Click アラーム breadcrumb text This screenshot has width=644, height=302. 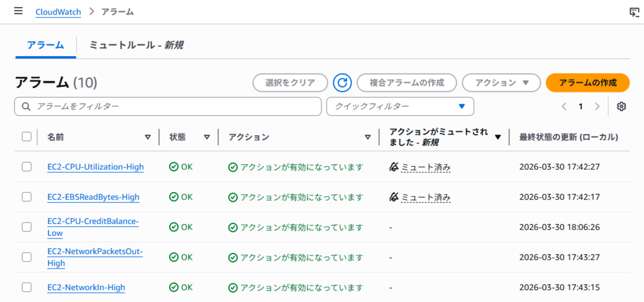pyautogui.click(x=118, y=12)
